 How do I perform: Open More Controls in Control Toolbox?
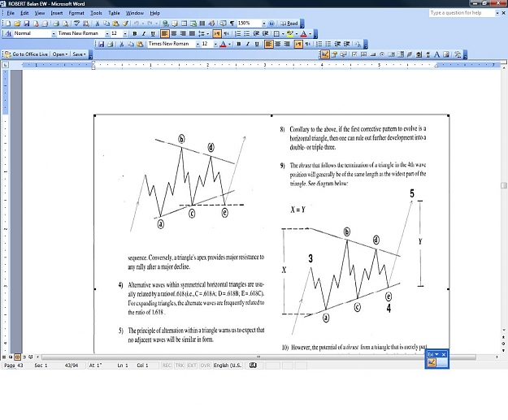(458, 54)
